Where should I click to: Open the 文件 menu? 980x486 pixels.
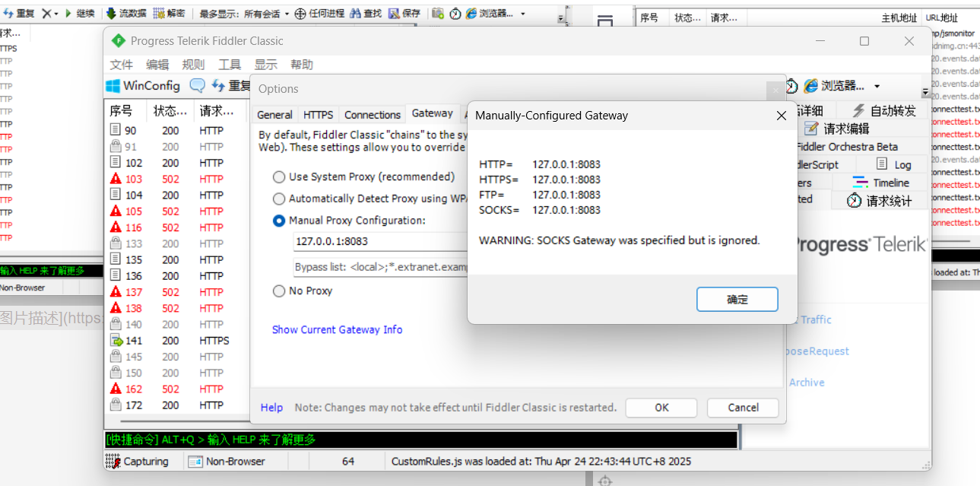[x=122, y=65]
